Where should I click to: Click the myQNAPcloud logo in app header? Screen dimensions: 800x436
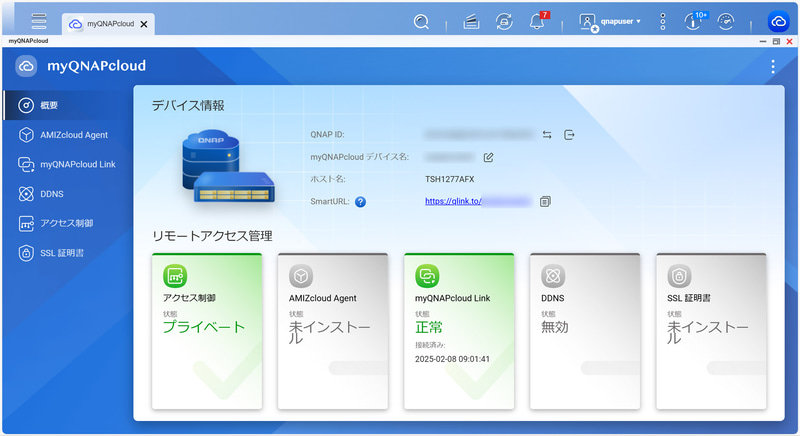coord(26,66)
